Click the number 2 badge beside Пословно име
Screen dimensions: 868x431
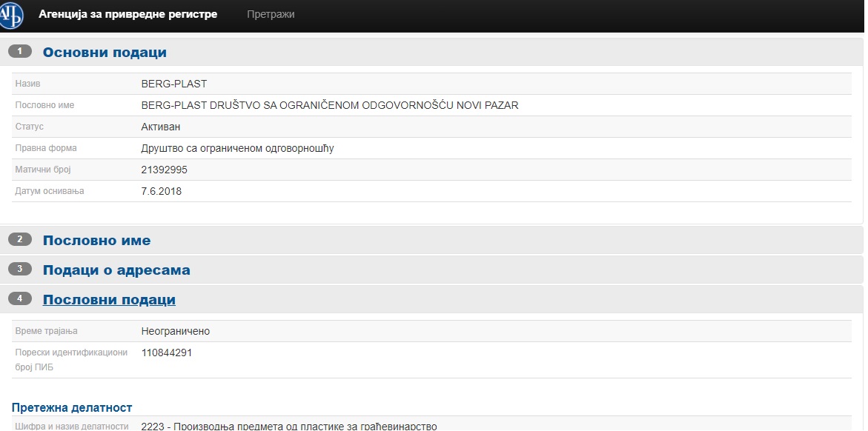coord(20,240)
